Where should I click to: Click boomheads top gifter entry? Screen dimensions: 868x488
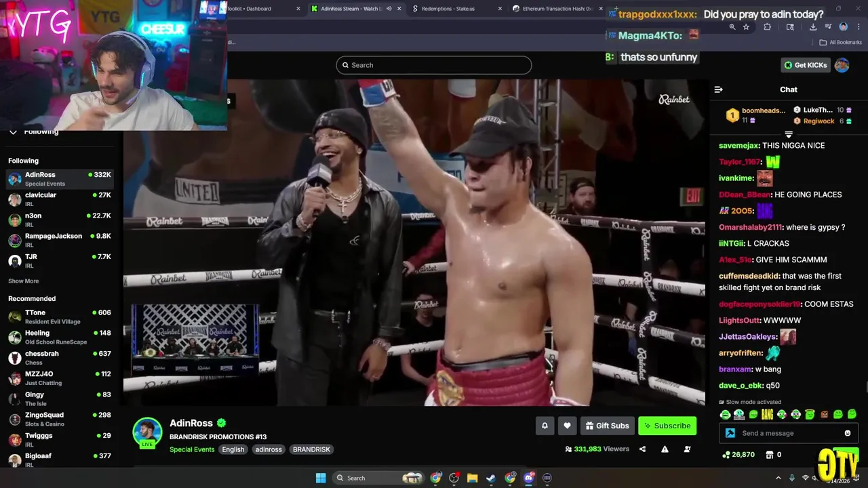click(755, 115)
